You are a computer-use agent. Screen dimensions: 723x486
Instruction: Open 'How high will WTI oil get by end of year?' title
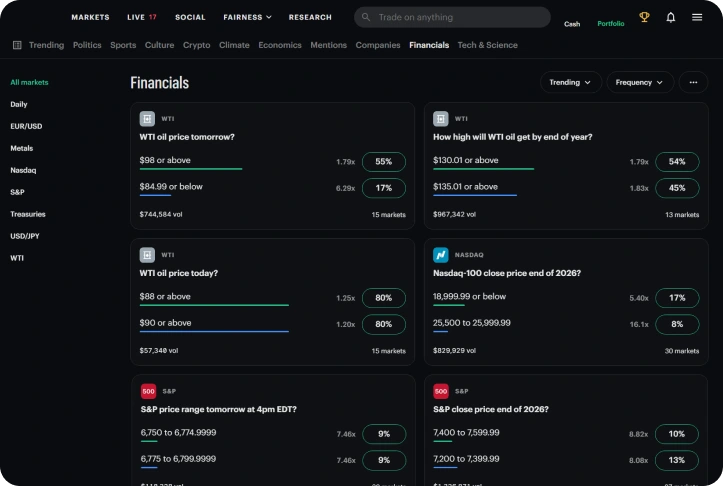click(512, 137)
